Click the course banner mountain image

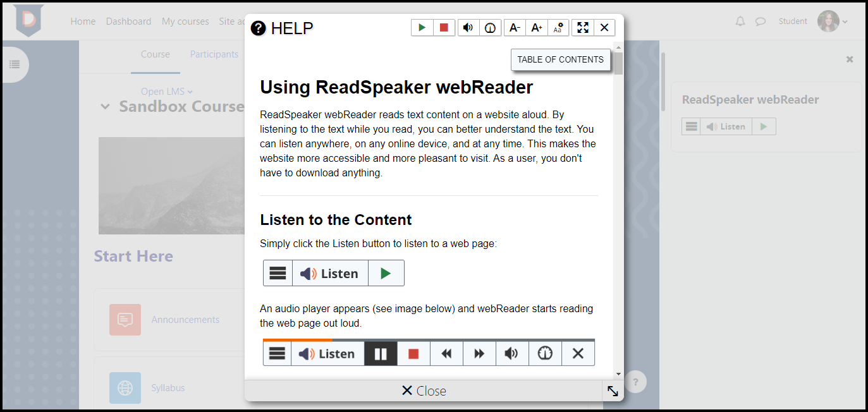(171, 186)
